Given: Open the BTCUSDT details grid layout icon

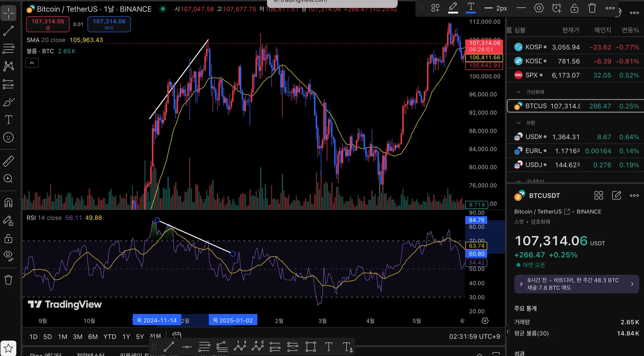Looking at the screenshot, I should 599,195.
